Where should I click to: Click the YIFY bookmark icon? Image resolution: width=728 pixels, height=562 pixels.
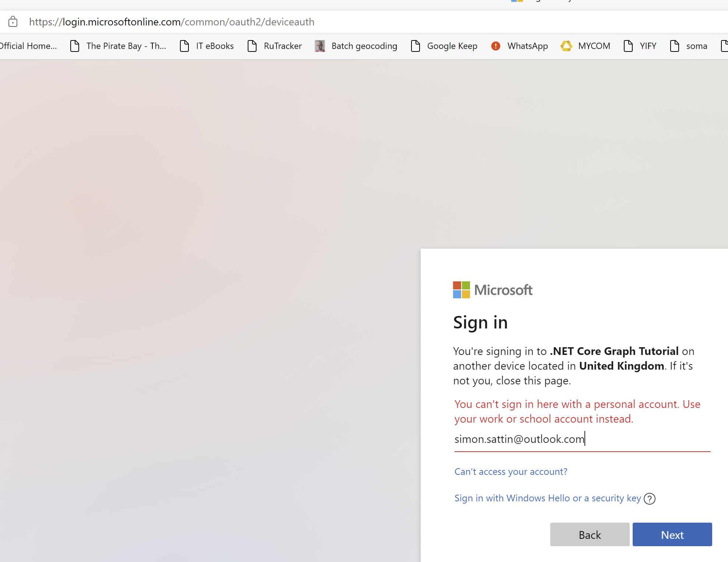click(628, 46)
